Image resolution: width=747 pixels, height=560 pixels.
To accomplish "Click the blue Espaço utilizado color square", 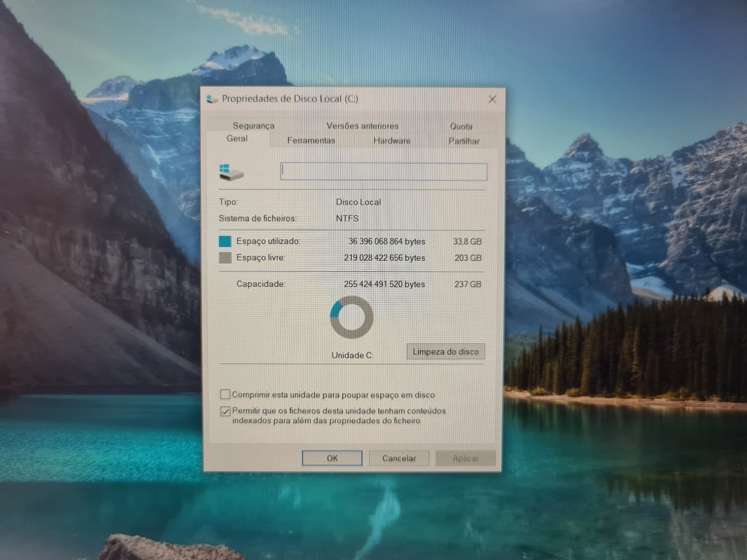I will [225, 241].
